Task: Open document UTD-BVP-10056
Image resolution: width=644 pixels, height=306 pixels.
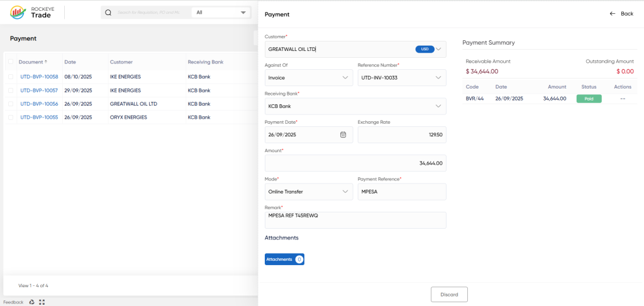Action: (x=39, y=104)
